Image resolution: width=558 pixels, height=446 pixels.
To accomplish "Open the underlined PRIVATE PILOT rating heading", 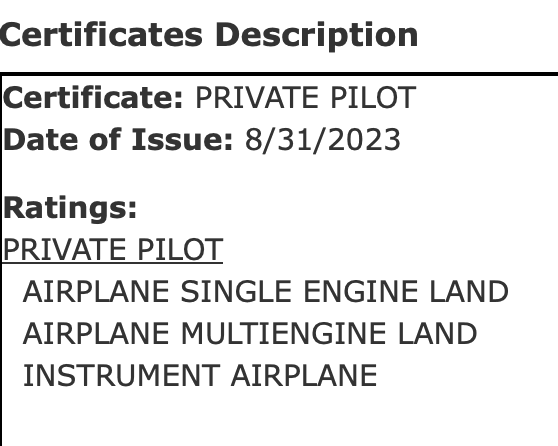I will click(x=113, y=250).
